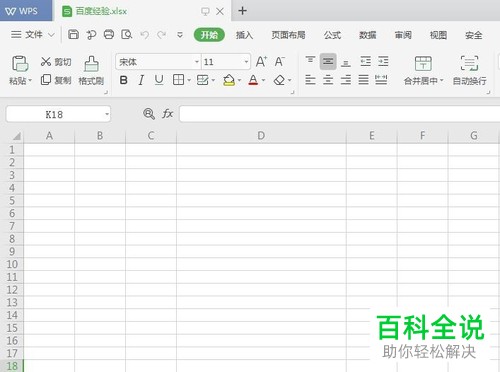Expand the quick access toolbar customize arrow
The height and width of the screenshot is (372, 500).
click(x=180, y=35)
